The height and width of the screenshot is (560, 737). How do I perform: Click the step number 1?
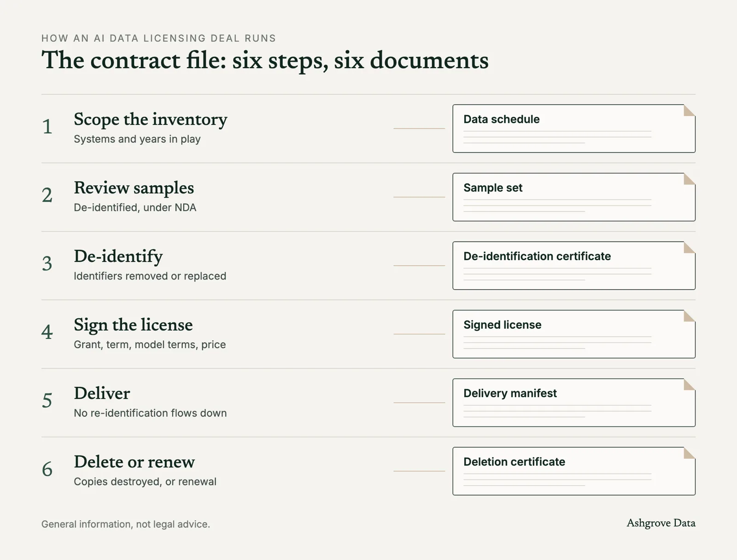click(x=47, y=127)
